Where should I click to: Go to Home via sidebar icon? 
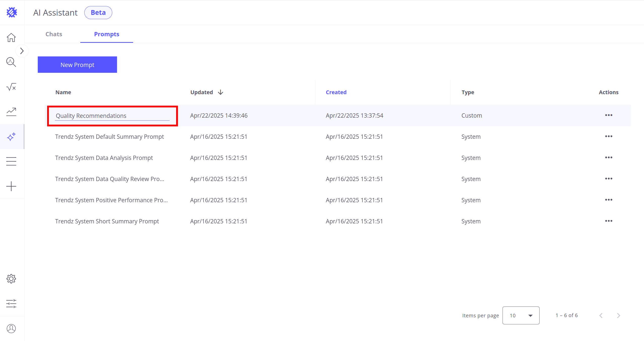pyautogui.click(x=11, y=38)
